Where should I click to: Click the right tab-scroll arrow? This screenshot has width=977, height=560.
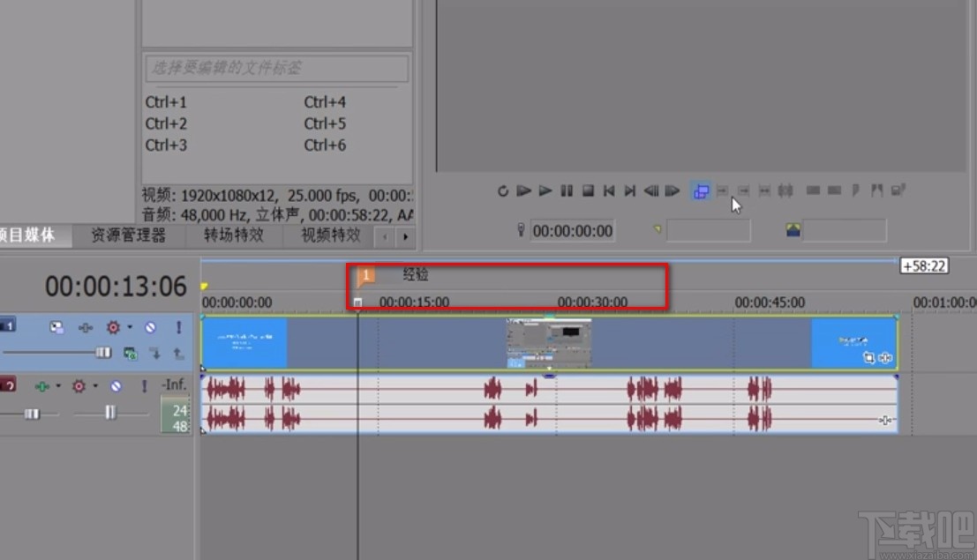point(406,236)
